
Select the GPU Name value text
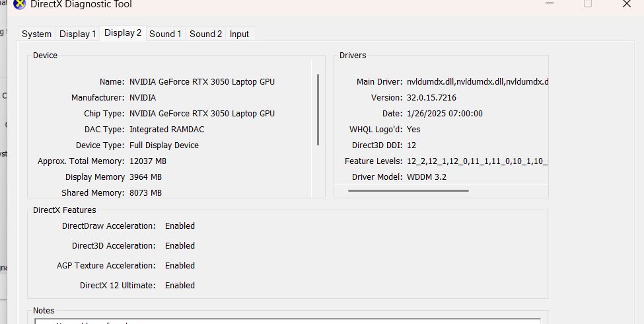click(201, 82)
